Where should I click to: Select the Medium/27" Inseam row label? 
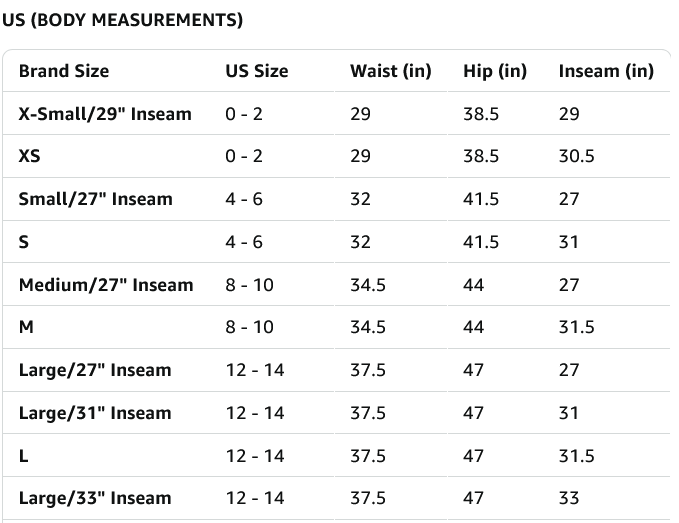(106, 285)
